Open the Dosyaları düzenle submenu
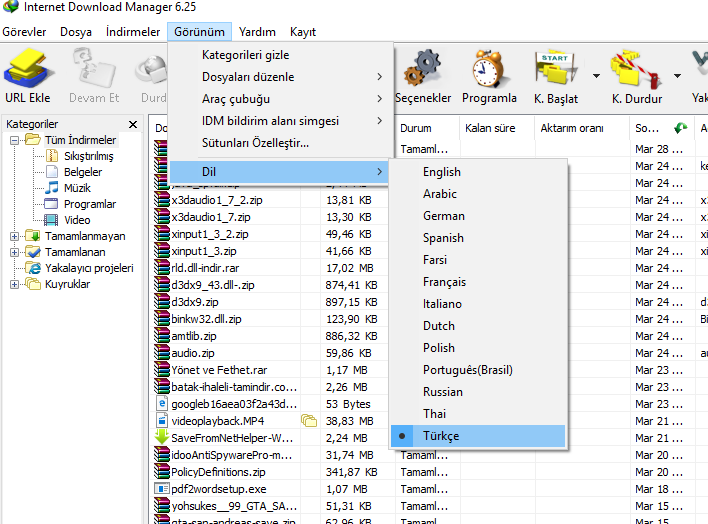Image resolution: width=708 pixels, height=524 pixels. tap(279, 77)
